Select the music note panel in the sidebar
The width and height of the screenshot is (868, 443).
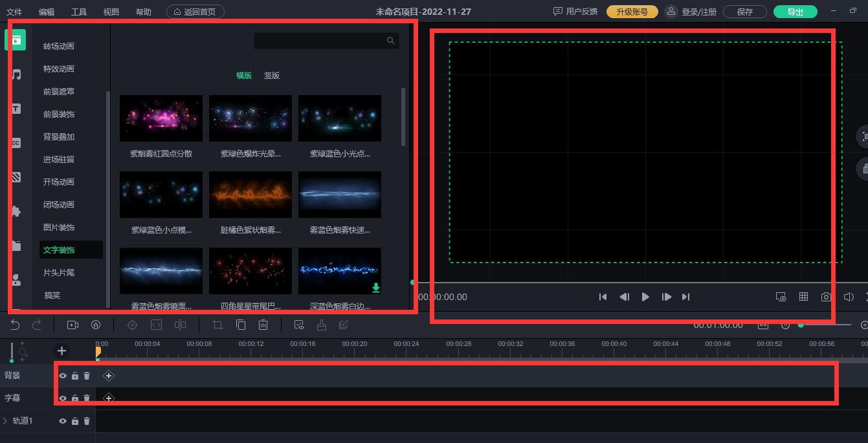pos(15,74)
